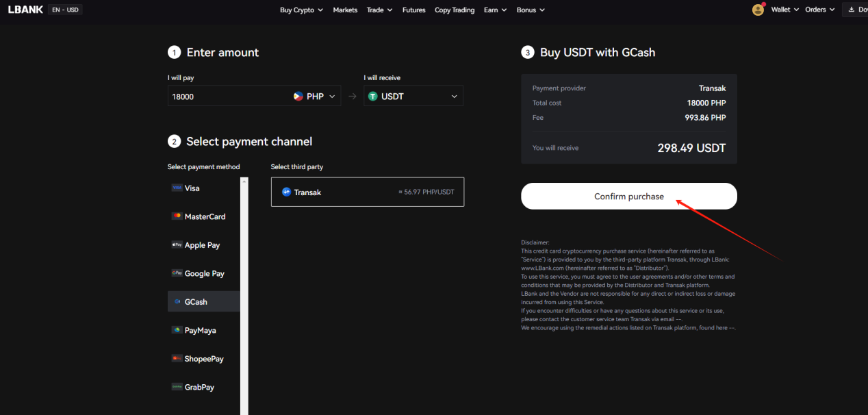This screenshot has width=868, height=415.
Task: Click the Apple Pay icon
Action: click(177, 244)
